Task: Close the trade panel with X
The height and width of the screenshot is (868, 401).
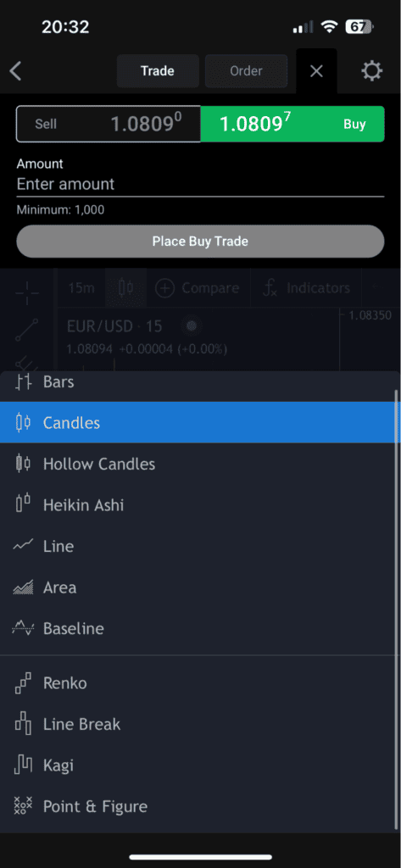Action: tap(316, 71)
